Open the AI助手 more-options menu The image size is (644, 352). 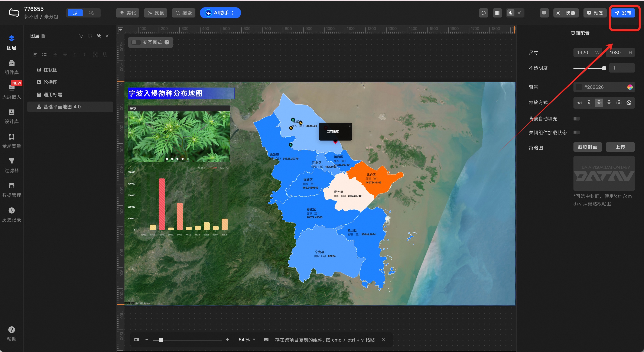pyautogui.click(x=233, y=13)
